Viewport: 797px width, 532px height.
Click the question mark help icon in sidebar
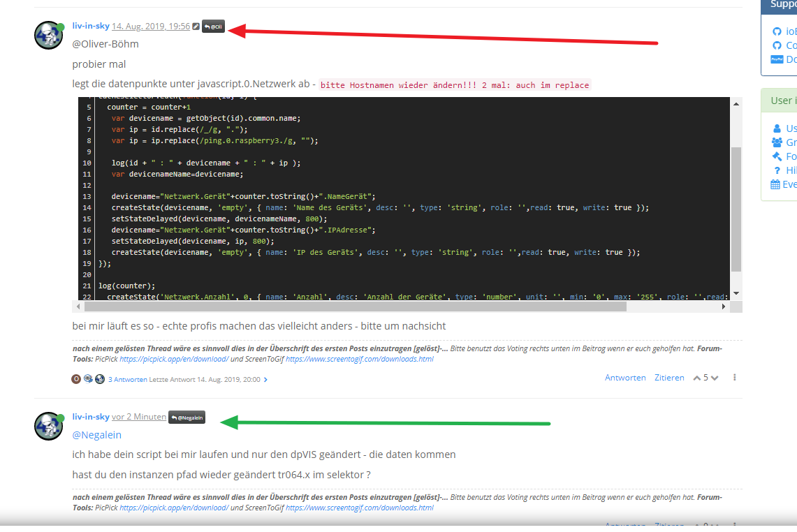tap(777, 170)
